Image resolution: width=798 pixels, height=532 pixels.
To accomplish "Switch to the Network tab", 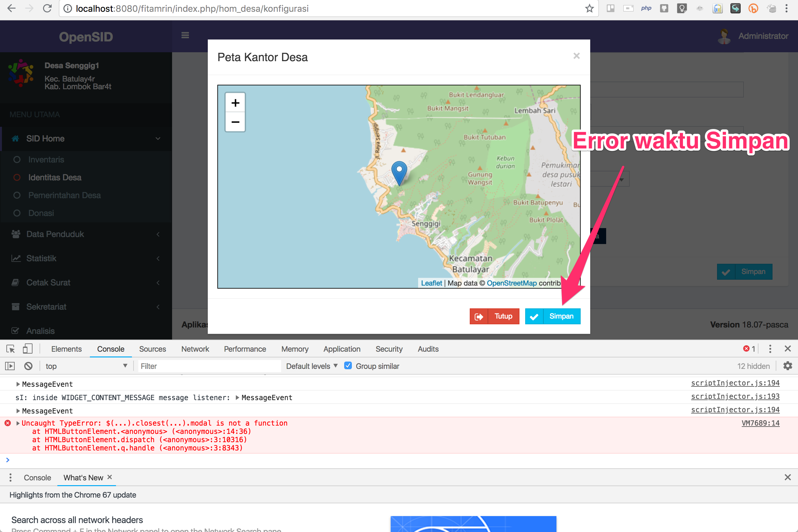I will tap(195, 349).
